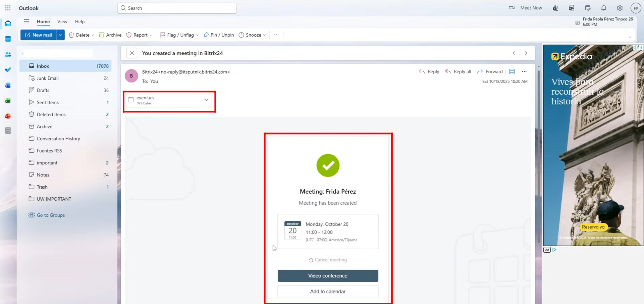Close the opened email with X
The height and width of the screenshot is (304, 644).
(132, 53)
